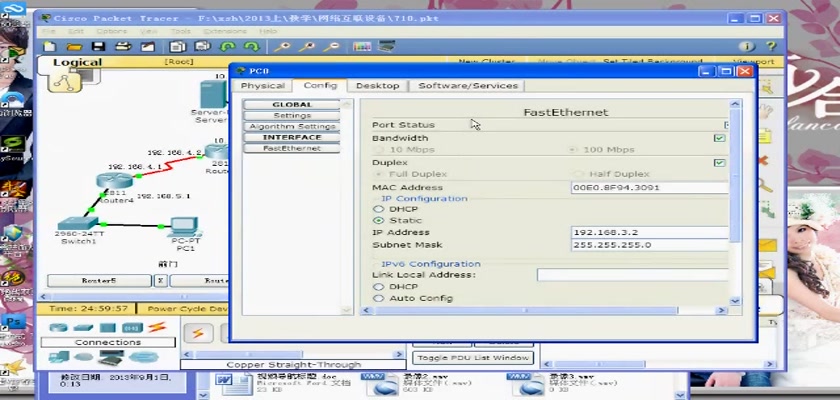Click the IP Address field

point(650,232)
